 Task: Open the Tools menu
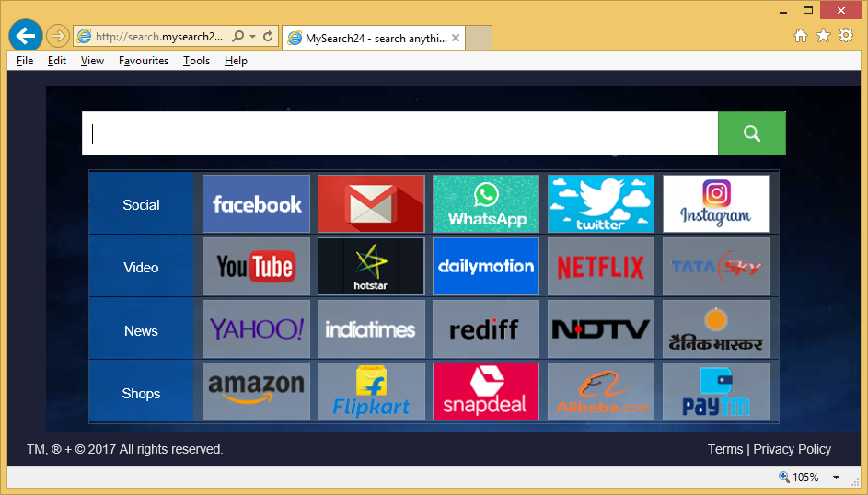click(196, 61)
